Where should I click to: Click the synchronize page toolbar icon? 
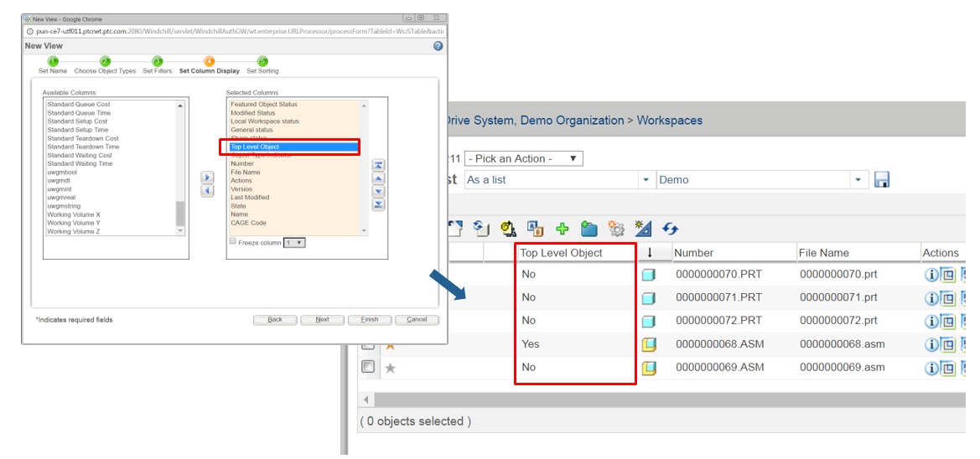pyautogui.click(x=480, y=229)
